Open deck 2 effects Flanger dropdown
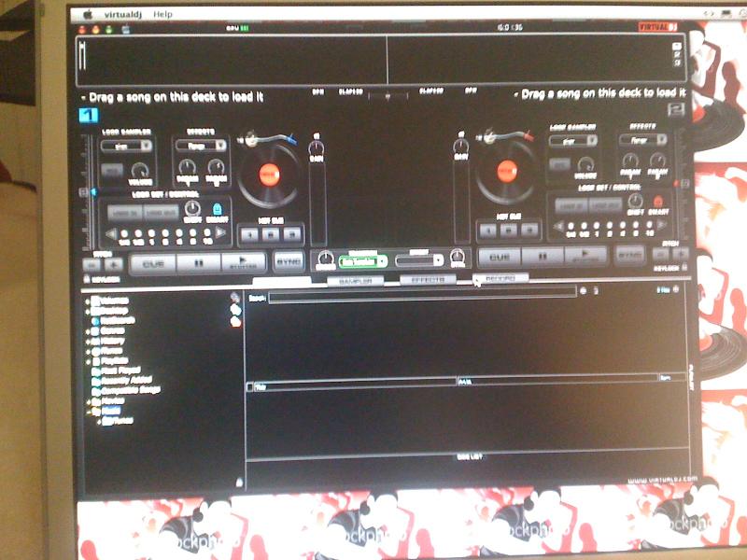Screen dimensions: 747x560 (x=642, y=139)
